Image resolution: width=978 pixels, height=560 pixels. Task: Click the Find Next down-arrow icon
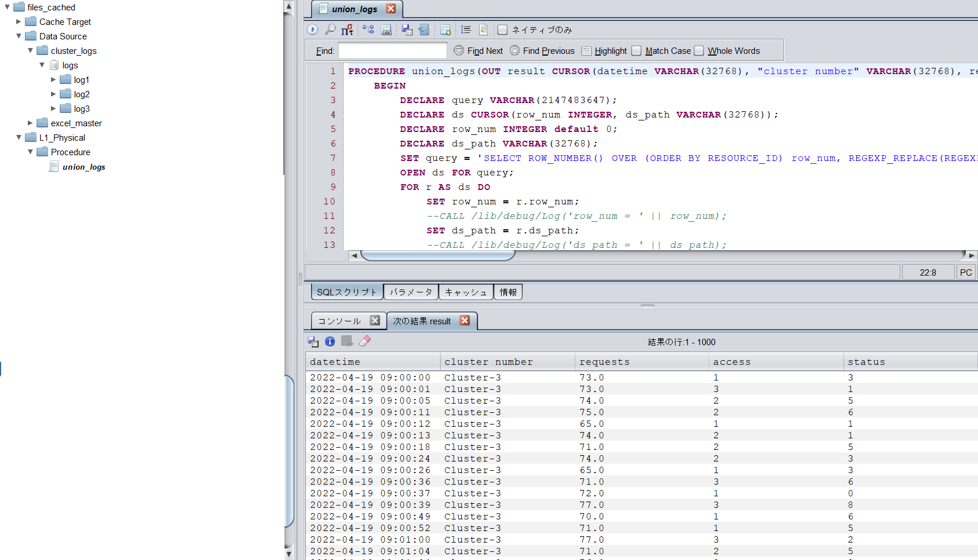point(459,50)
